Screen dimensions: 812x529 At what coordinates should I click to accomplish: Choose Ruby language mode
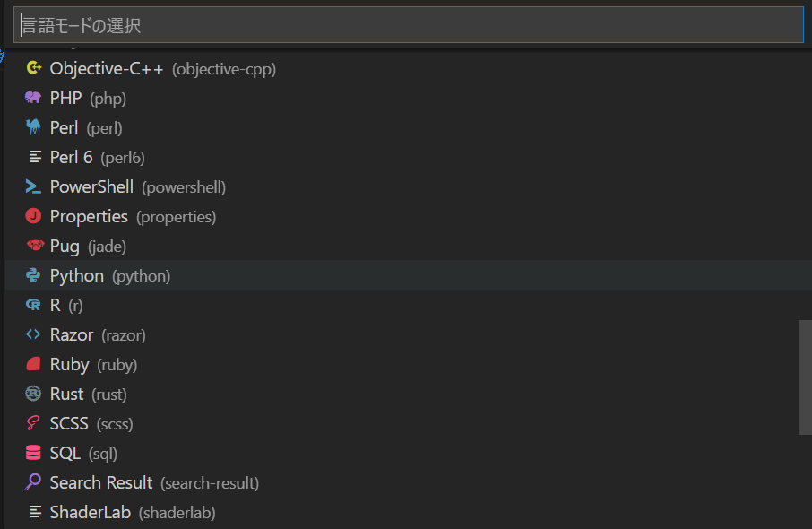(x=408, y=364)
